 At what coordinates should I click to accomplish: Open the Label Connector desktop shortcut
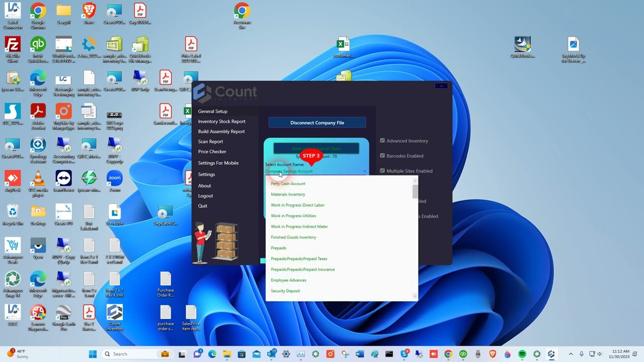pyautogui.click(x=13, y=16)
